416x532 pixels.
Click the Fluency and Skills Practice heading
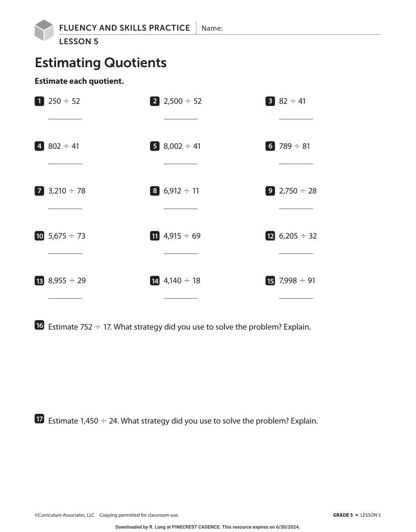[x=125, y=28]
